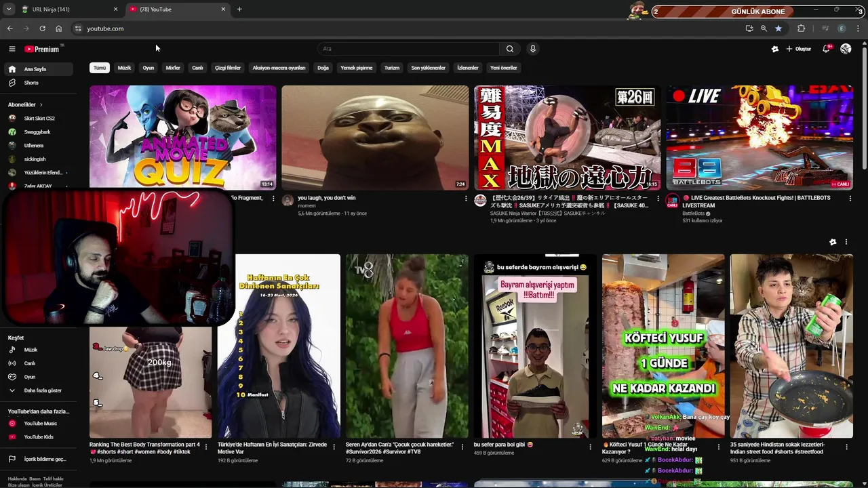
Task: Open the Chrome three-dot menu
Action: coord(859,28)
